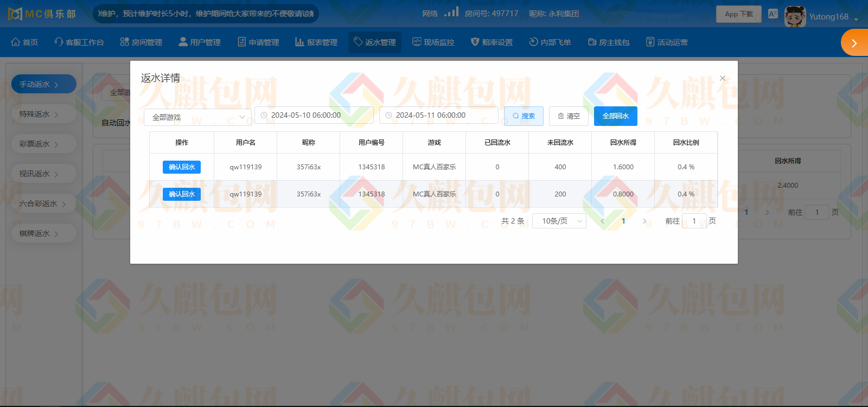
Task: Click the 未回流水 column header
Action: tap(560, 143)
